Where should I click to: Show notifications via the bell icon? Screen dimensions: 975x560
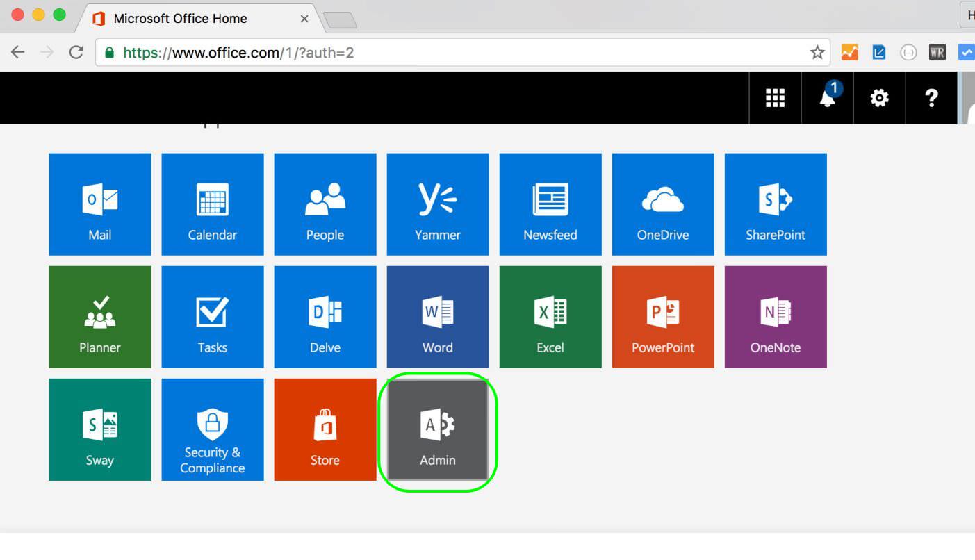[x=827, y=98]
